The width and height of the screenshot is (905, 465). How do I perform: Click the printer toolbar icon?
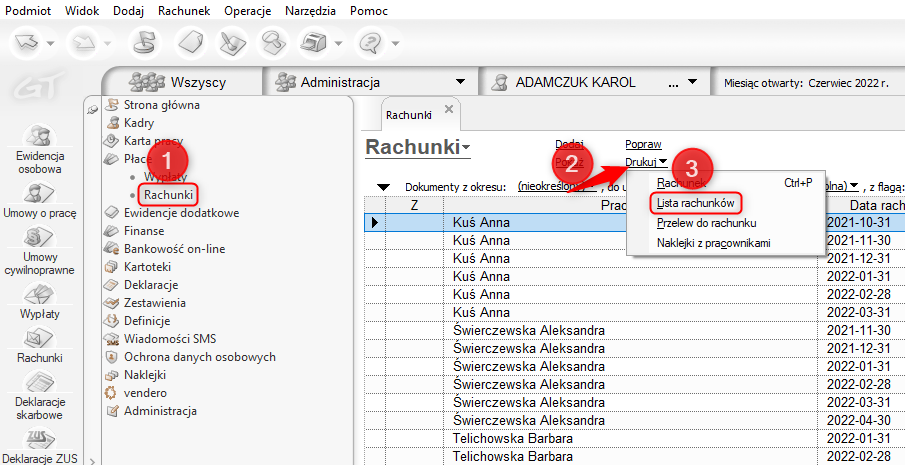tap(313, 42)
